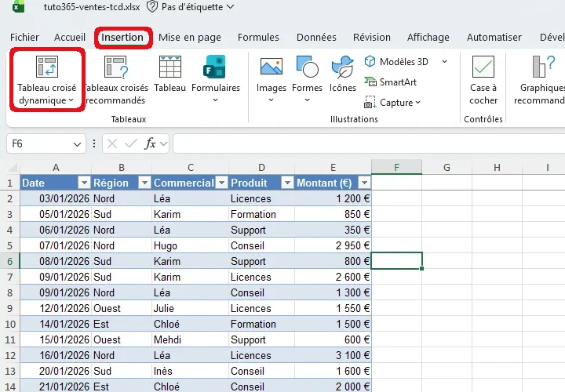Click the sensitivity label shield icon

(152, 6)
